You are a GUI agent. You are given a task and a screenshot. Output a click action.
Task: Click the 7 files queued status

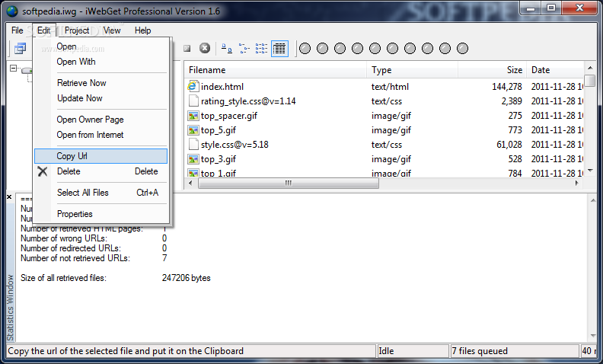pos(515,351)
